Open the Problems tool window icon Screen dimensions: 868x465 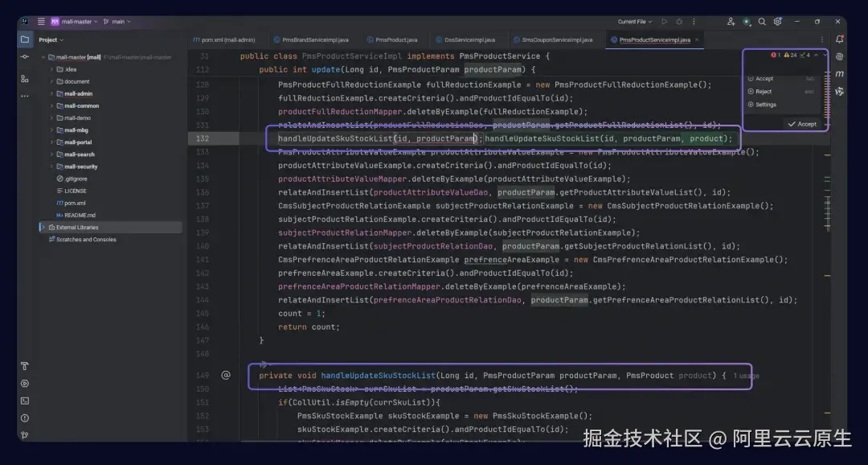[x=24, y=418]
